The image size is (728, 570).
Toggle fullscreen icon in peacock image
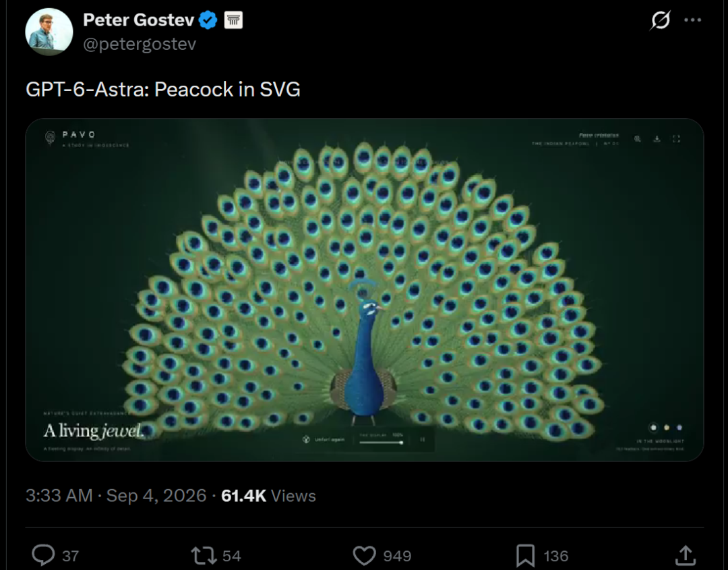click(676, 139)
